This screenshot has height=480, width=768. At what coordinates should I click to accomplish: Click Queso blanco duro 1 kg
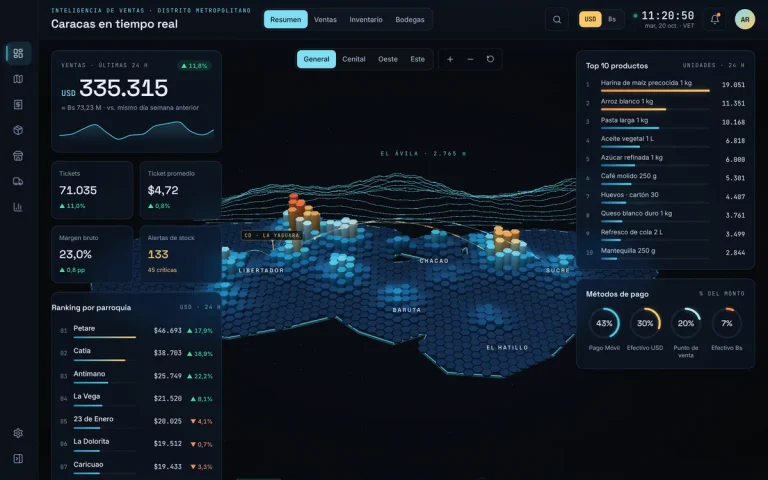[x=665, y=215]
